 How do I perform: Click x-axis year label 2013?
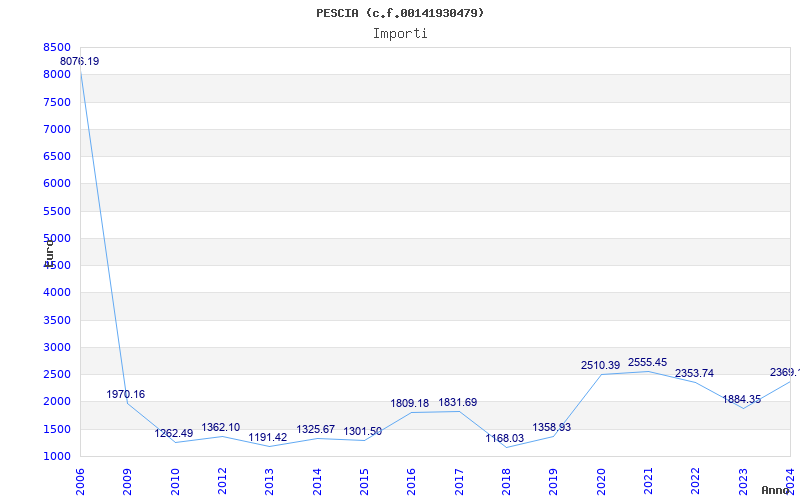click(x=269, y=482)
